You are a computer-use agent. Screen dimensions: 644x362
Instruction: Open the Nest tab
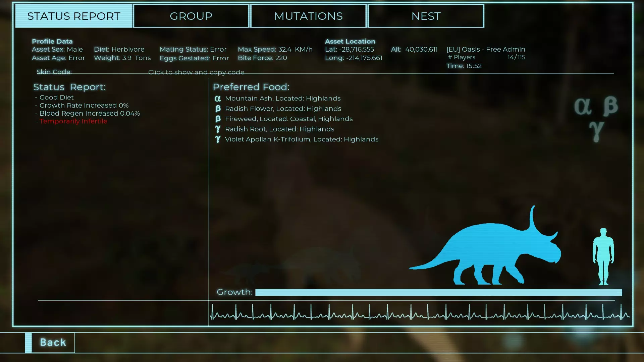coord(426,16)
